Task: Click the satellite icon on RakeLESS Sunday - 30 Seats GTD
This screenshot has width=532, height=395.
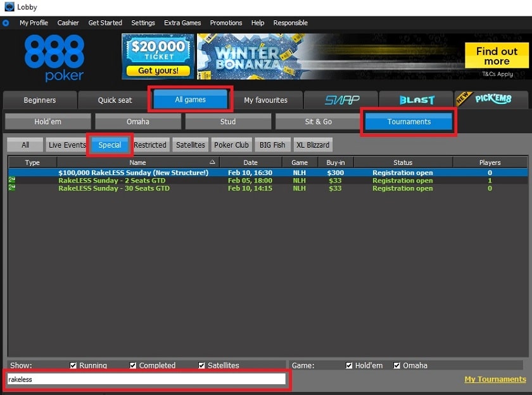Action: coord(12,188)
